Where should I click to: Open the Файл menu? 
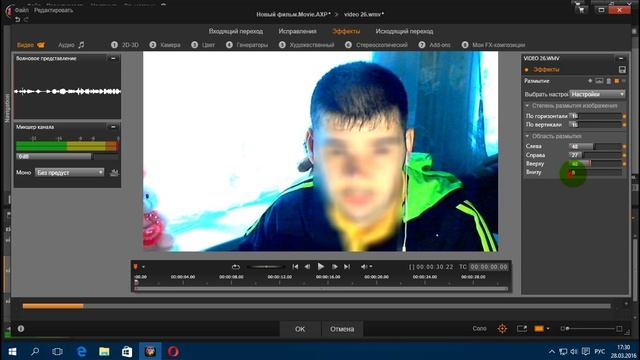pyautogui.click(x=22, y=10)
